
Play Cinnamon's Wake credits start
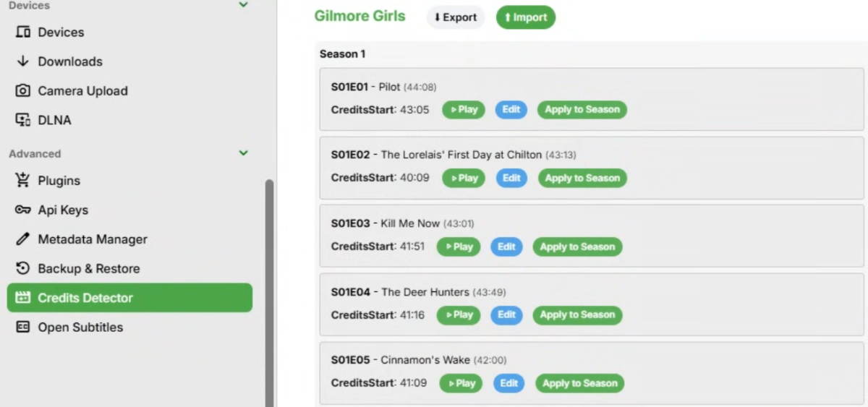pyautogui.click(x=461, y=383)
